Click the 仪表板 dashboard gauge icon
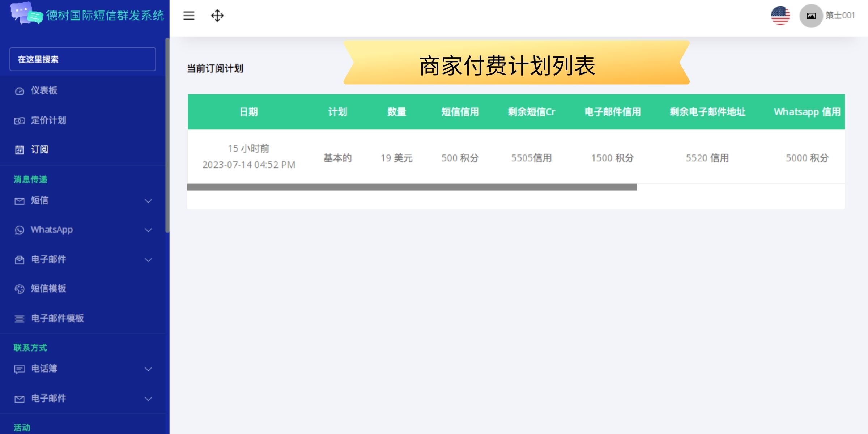 pyautogui.click(x=19, y=91)
